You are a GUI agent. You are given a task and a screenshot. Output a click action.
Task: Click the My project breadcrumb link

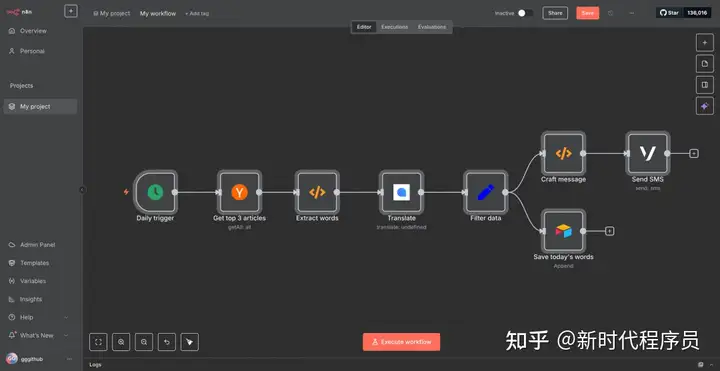(x=112, y=14)
